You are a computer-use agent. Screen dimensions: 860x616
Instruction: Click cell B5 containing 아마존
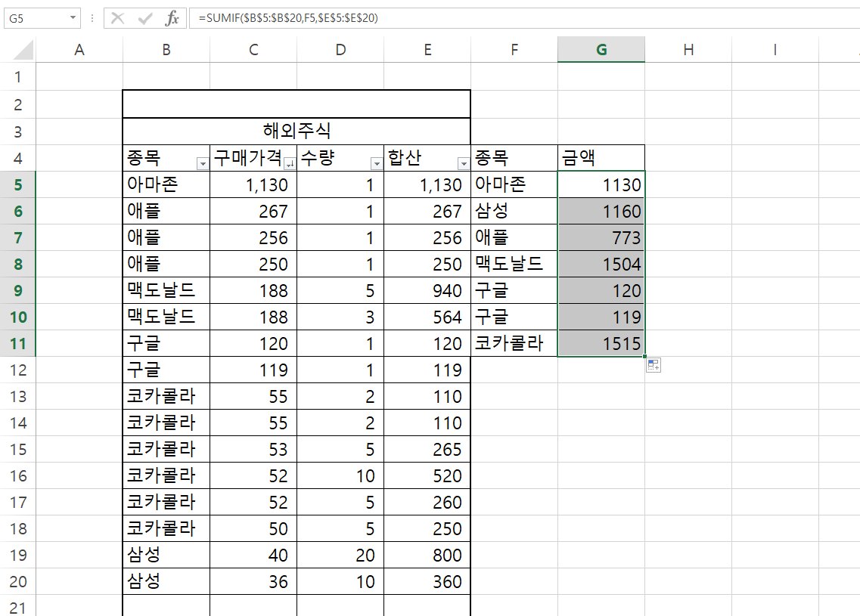(x=166, y=184)
